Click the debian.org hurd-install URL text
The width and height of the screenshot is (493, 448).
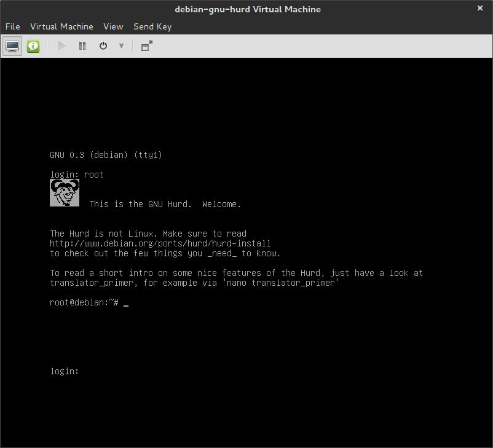pos(160,243)
